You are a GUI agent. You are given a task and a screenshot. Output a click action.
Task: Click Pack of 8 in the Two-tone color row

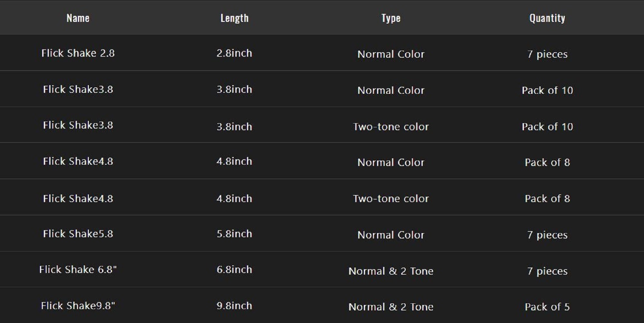tap(547, 199)
